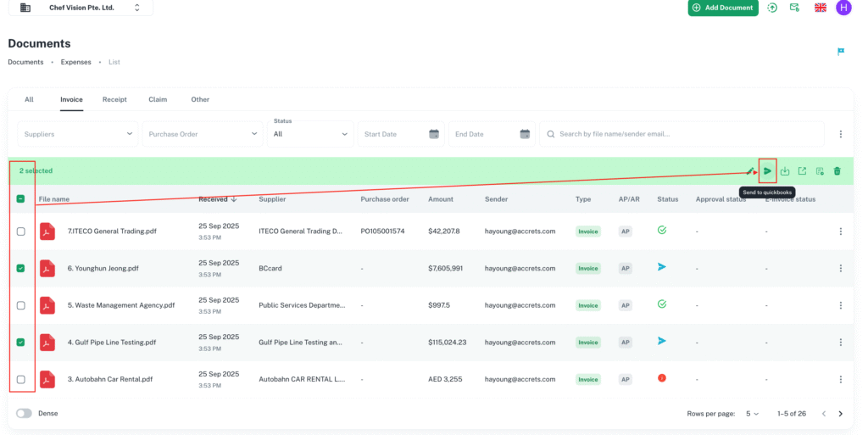Click the blue flag icon under header
The image size is (868, 435).
coord(841,52)
